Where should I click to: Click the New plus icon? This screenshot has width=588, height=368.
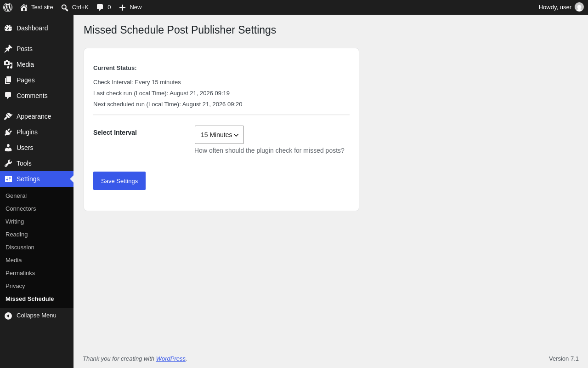(122, 7)
